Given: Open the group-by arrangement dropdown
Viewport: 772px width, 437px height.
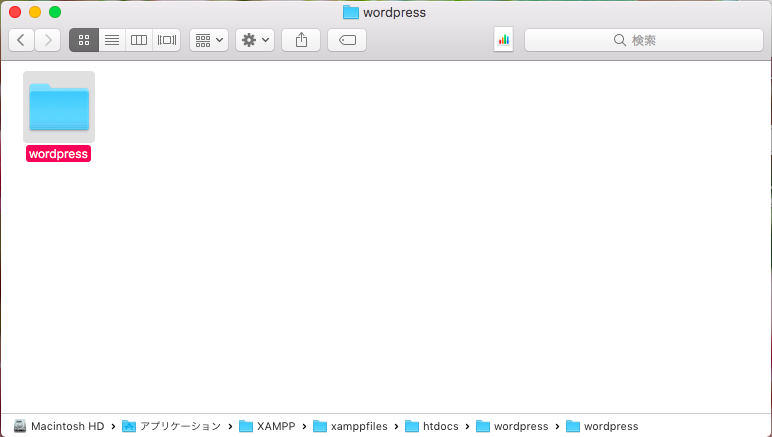Looking at the screenshot, I should point(209,40).
